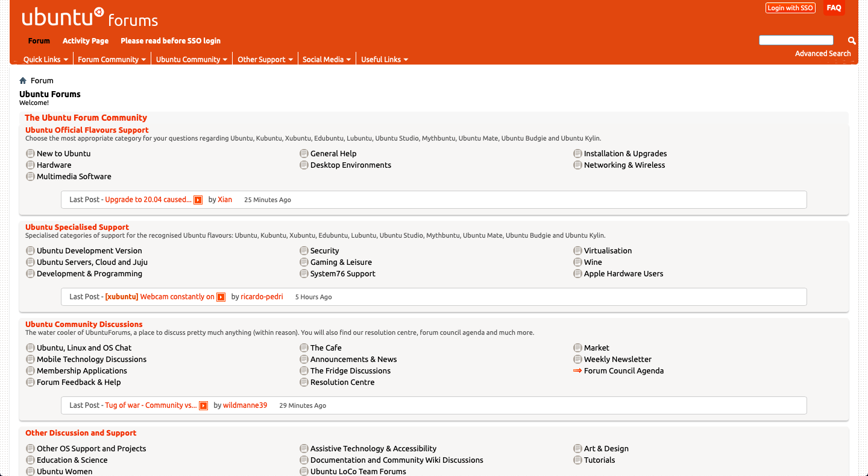Screen dimensions: 868x476
Task: Open Announcements & News forum
Action: pos(353,360)
